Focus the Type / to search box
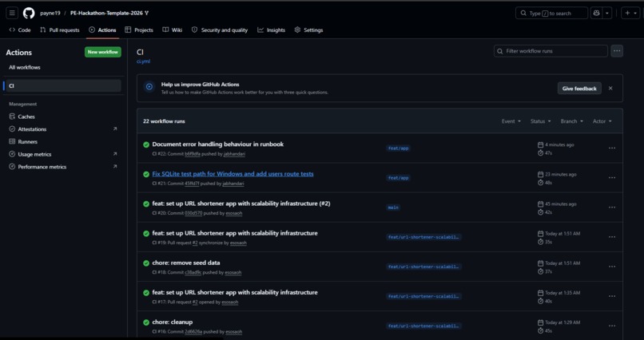This screenshot has width=644, height=340. click(551, 13)
